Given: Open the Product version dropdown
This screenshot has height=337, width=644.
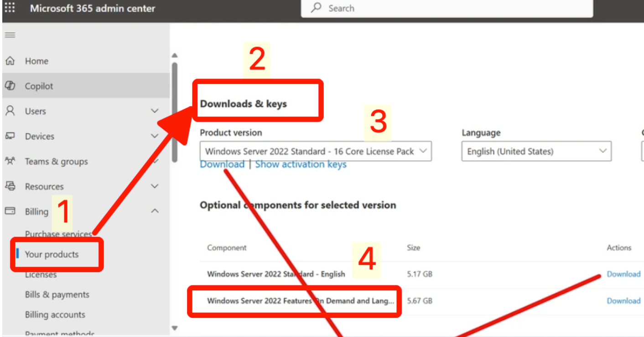Looking at the screenshot, I should click(x=316, y=151).
